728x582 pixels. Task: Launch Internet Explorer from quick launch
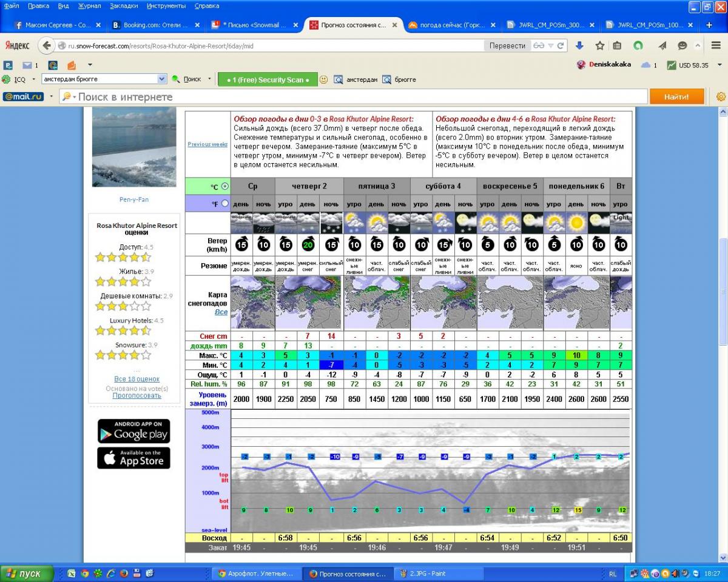click(111, 573)
